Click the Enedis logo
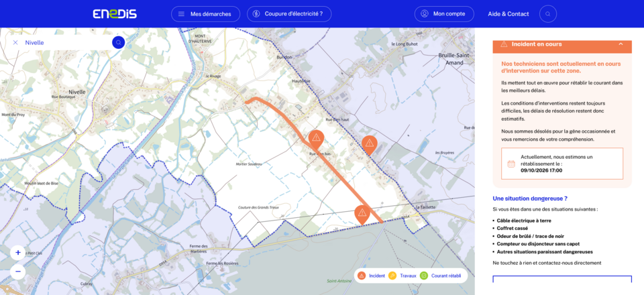Image resolution: width=644 pixels, height=295 pixels. point(115,14)
